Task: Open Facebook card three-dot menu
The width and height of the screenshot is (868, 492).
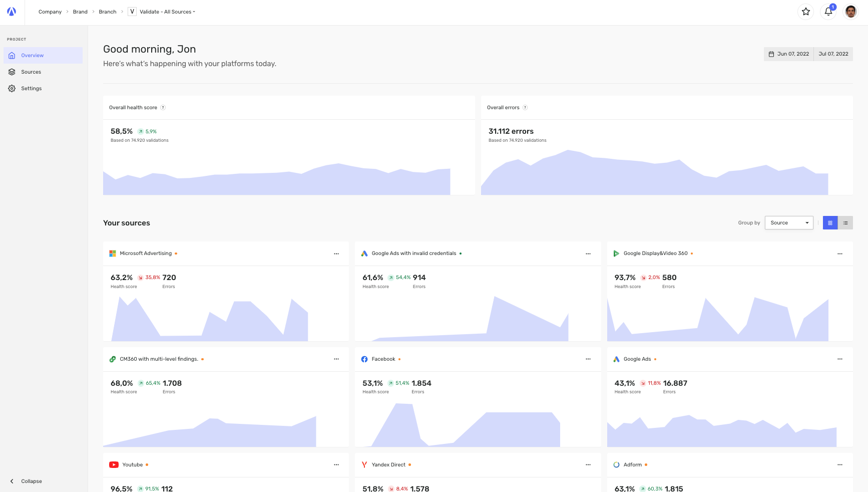Action: point(588,359)
